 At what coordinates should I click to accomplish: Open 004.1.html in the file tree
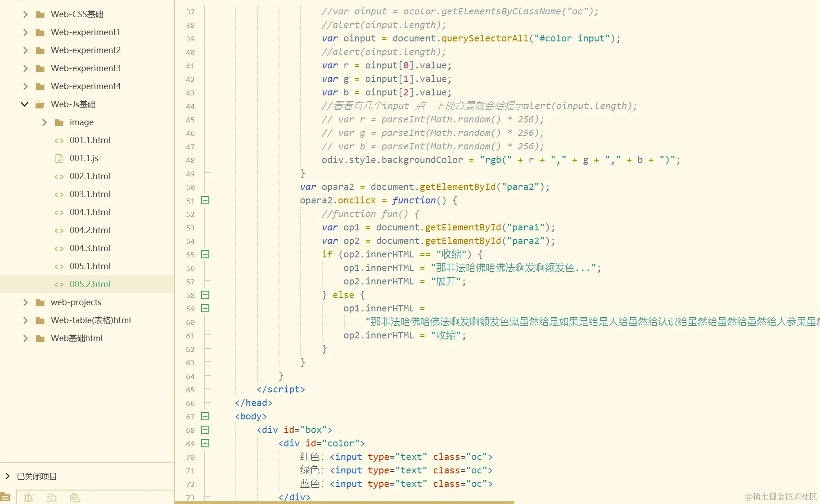click(x=90, y=212)
